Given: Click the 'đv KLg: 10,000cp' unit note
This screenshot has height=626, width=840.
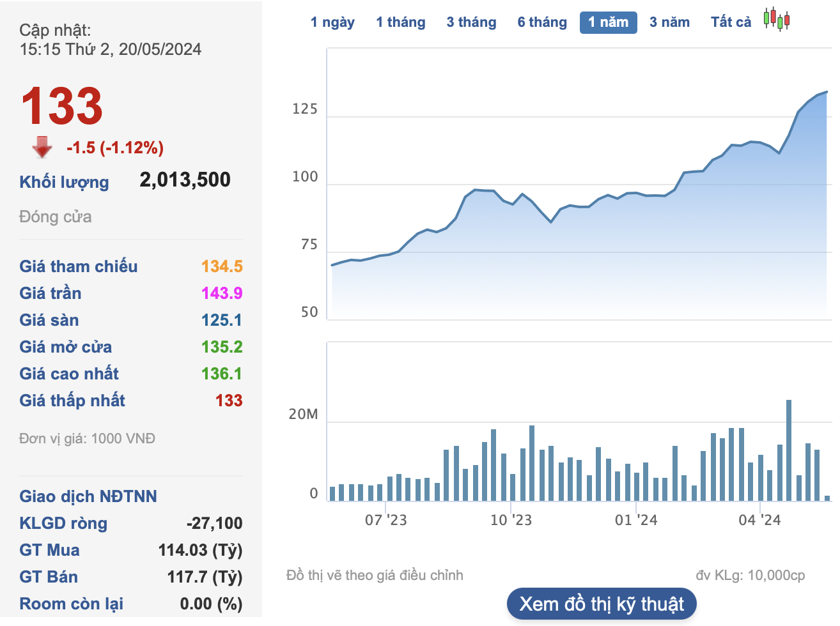Looking at the screenshot, I should pos(751,576).
